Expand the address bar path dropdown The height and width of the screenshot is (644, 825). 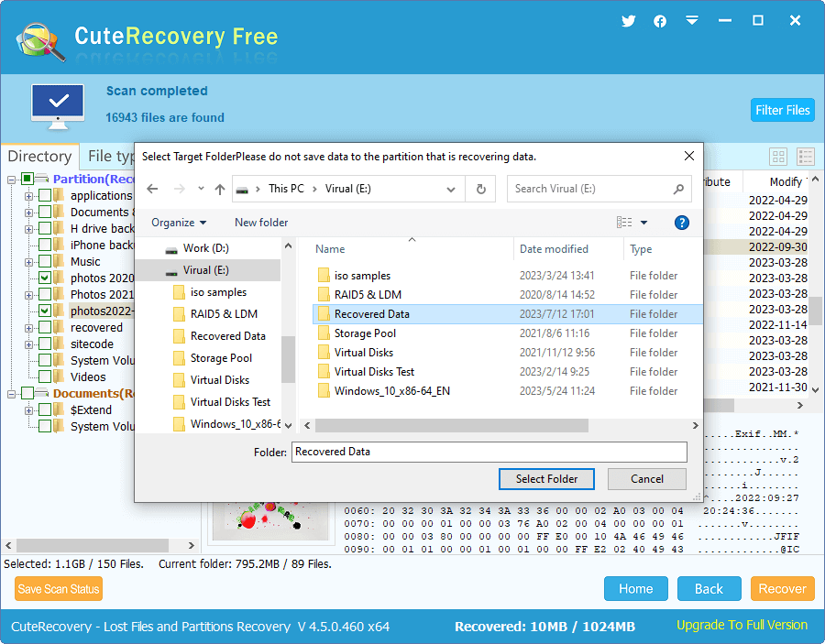click(x=451, y=190)
